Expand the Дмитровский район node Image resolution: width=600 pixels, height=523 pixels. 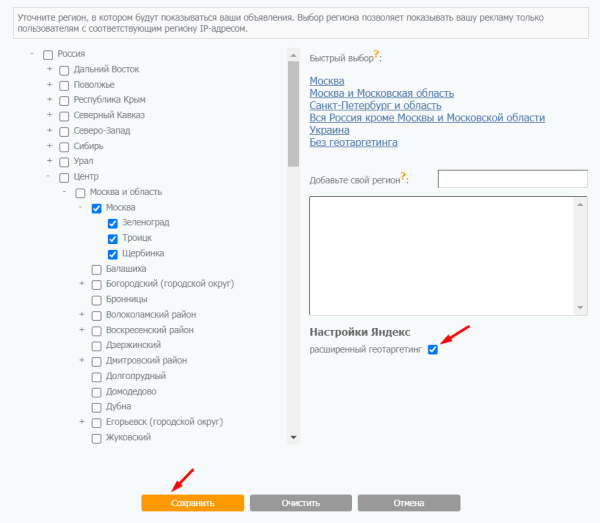pyautogui.click(x=81, y=361)
